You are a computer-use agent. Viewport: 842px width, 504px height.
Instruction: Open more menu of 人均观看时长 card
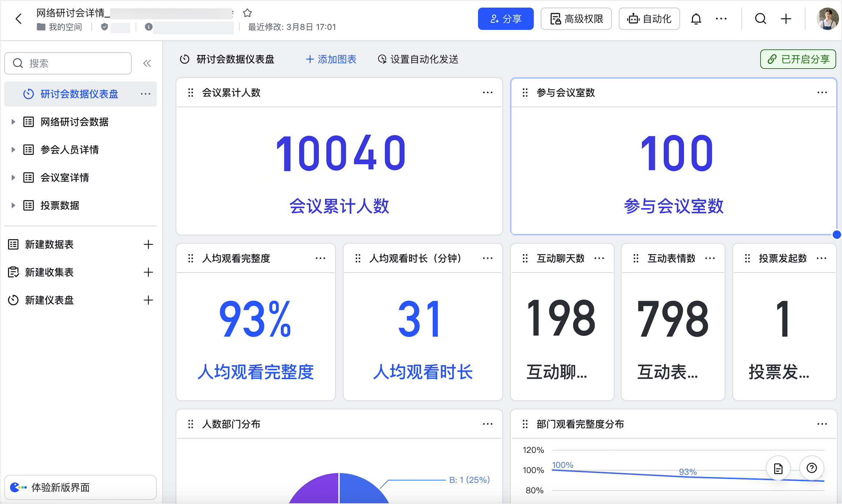coord(488,258)
